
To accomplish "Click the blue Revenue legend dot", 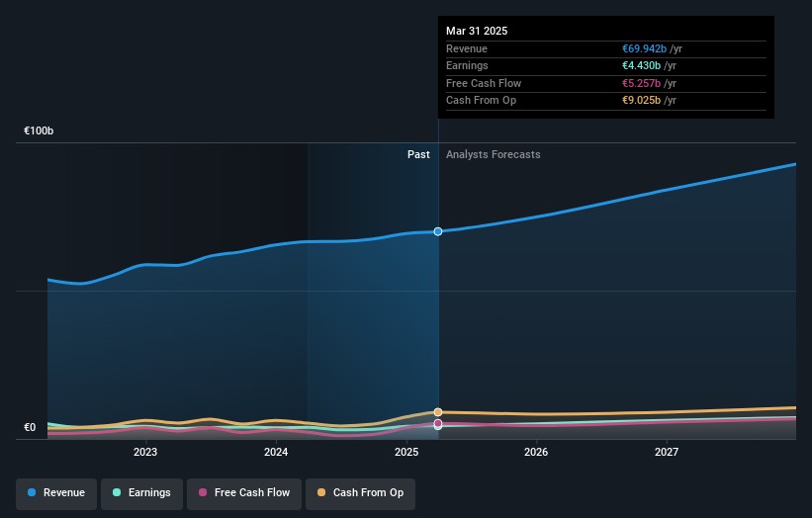I will [x=33, y=492].
